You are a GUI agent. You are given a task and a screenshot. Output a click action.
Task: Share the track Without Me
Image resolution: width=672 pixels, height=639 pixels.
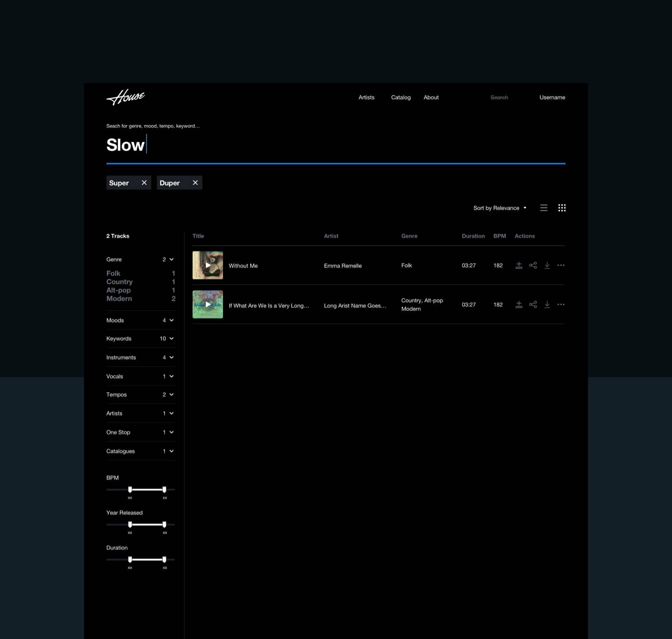[533, 265]
